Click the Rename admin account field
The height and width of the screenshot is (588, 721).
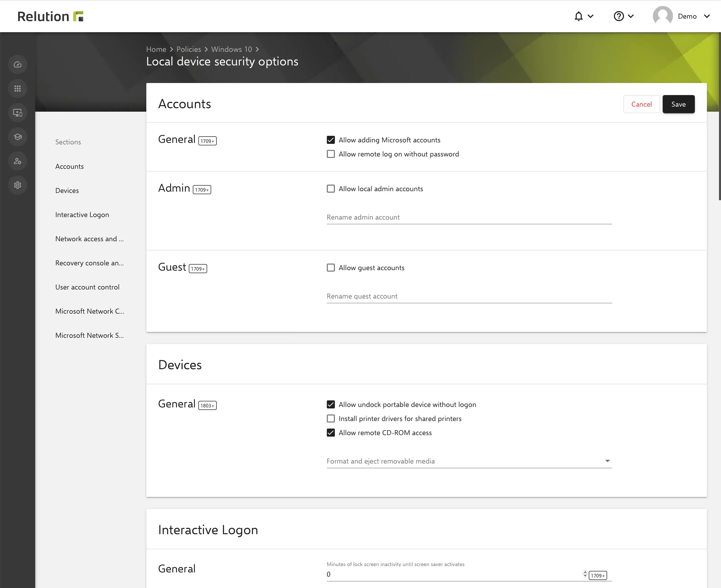click(x=469, y=217)
